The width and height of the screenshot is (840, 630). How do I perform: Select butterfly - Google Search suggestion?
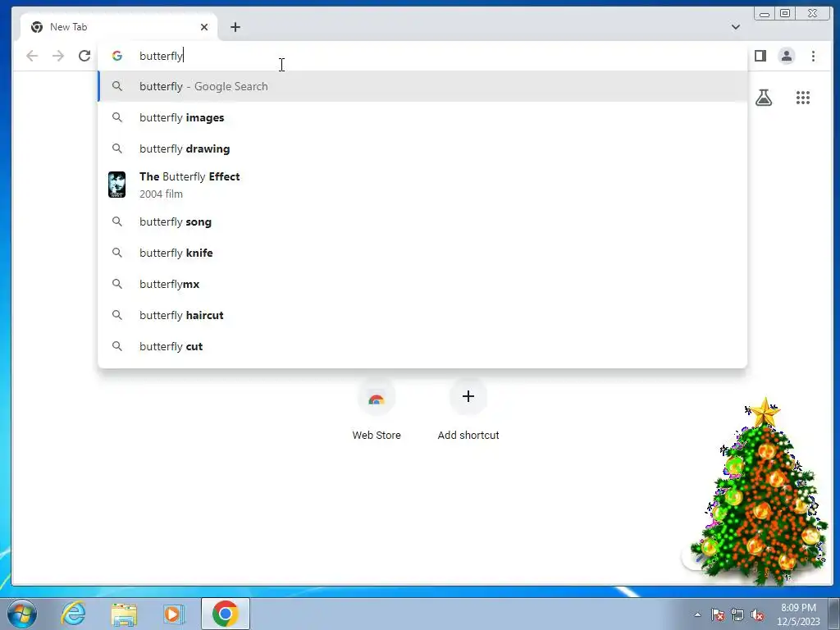click(422, 86)
